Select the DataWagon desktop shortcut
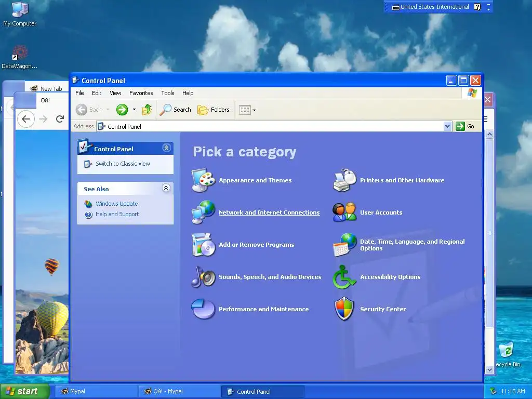This screenshot has height=399, width=532. [x=19, y=57]
